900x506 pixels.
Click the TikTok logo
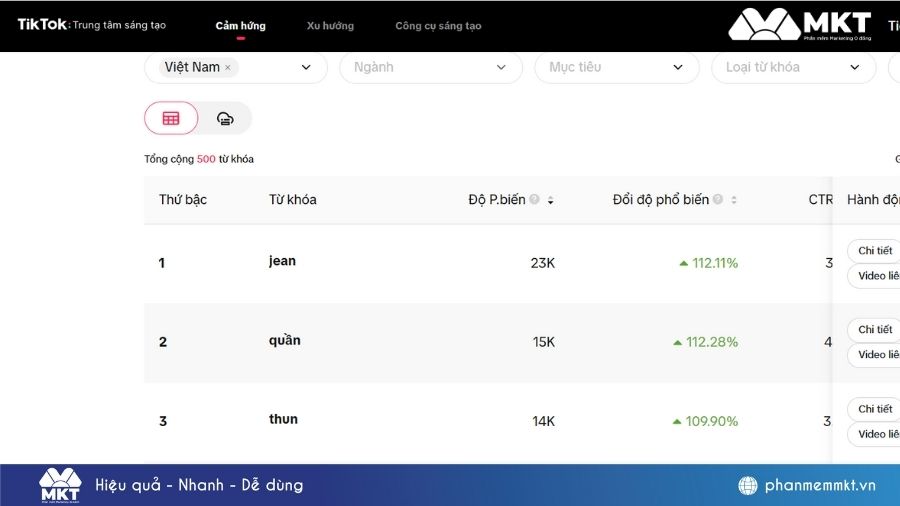click(x=41, y=25)
